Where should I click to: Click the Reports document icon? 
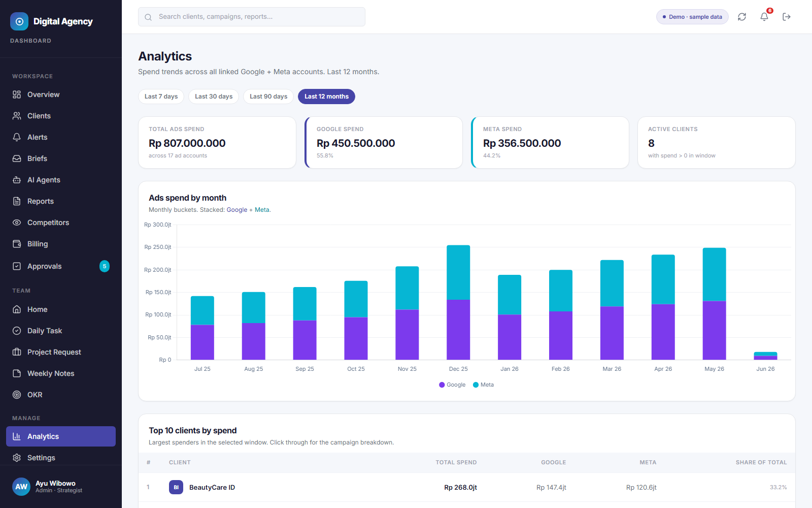click(17, 201)
